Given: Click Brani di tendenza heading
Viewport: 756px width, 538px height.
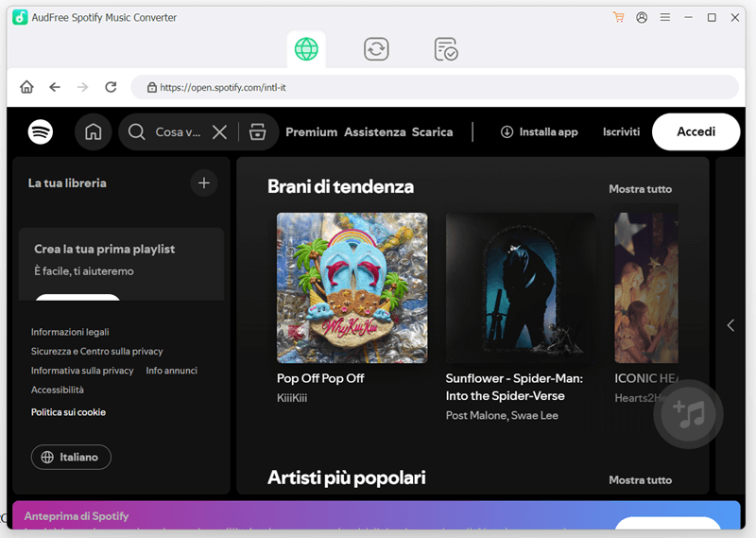Looking at the screenshot, I should tap(340, 186).
